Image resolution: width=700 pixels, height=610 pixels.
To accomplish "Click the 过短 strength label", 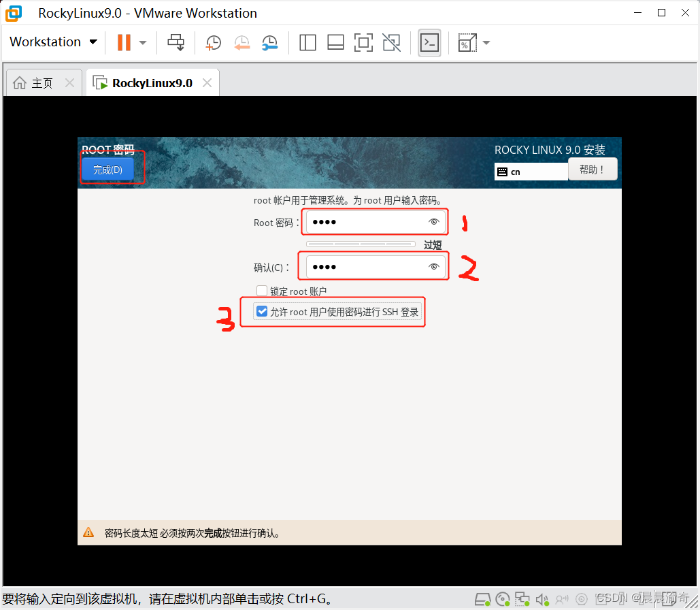I will [433, 245].
